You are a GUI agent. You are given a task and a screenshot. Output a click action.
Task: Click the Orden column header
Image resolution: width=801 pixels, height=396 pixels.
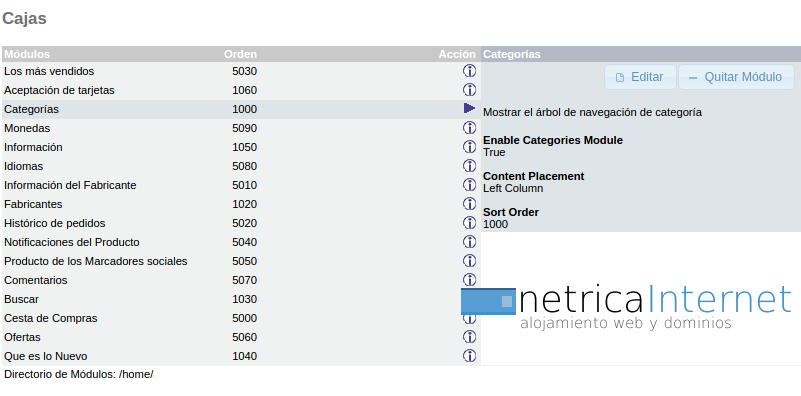(240, 54)
